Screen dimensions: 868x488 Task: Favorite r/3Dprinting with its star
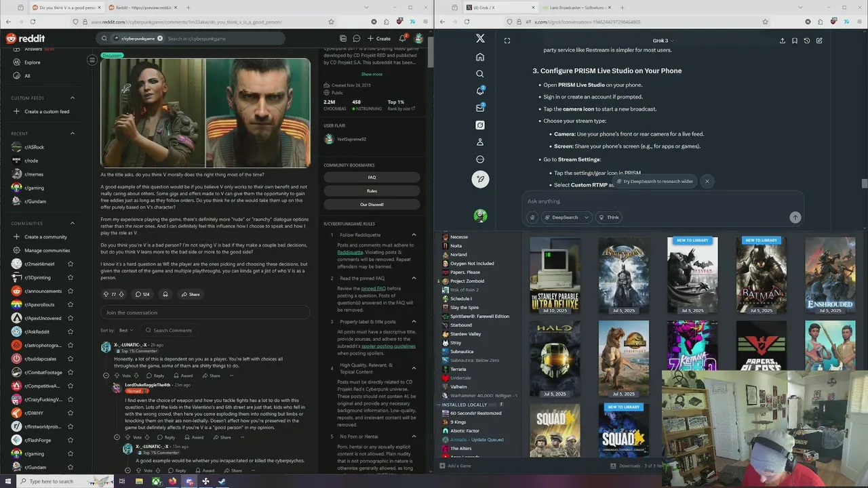(x=70, y=277)
